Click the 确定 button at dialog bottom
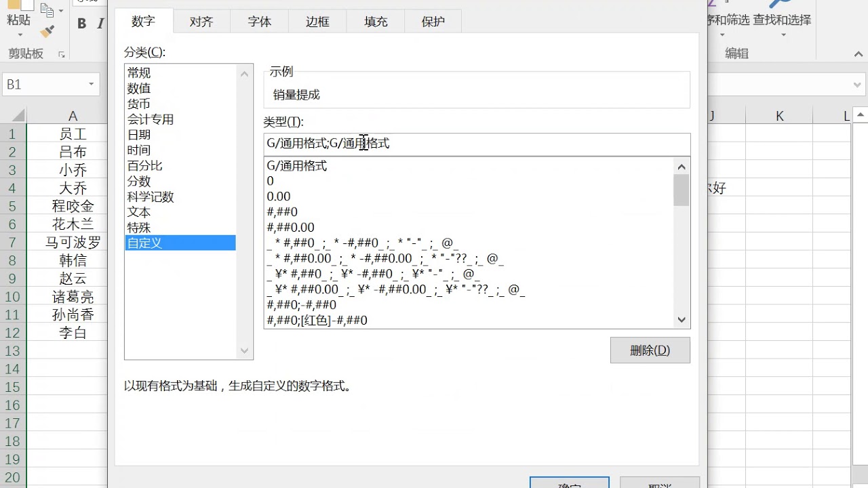This screenshot has height=488, width=868. (x=569, y=483)
